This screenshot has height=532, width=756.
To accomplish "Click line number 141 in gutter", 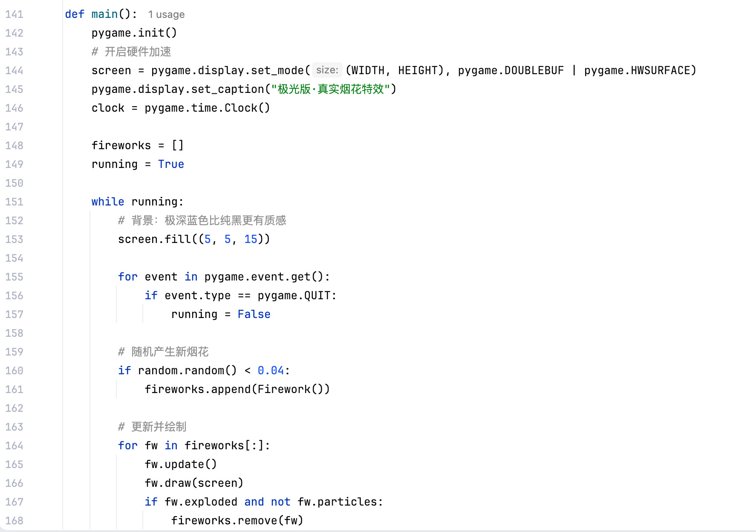I will pos(14,14).
